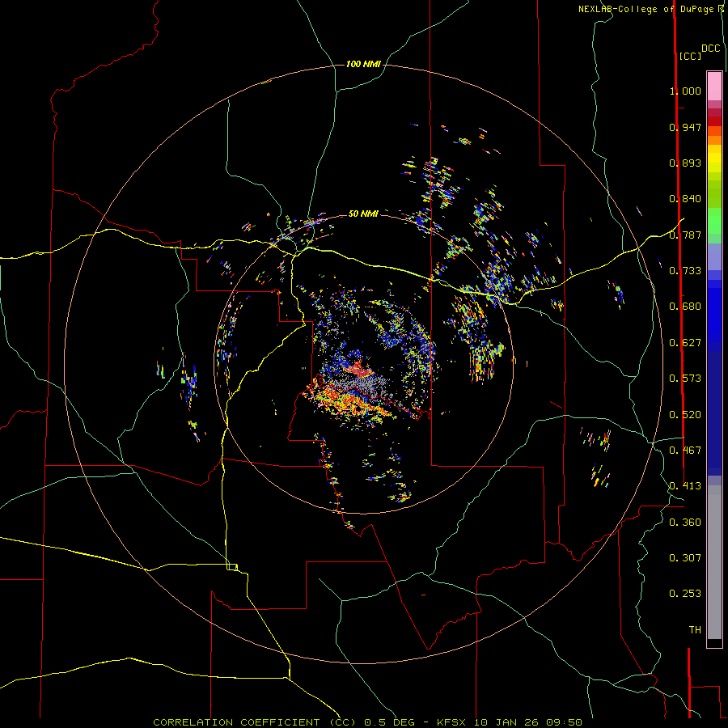This screenshot has width=728, height=728.
Task: Click the 1.000 value on the color scale
Action: pos(685,91)
